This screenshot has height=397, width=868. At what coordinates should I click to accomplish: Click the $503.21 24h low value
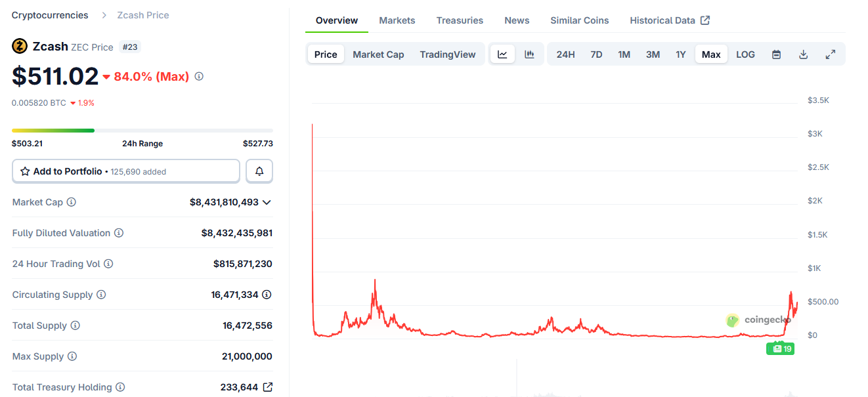coord(27,143)
